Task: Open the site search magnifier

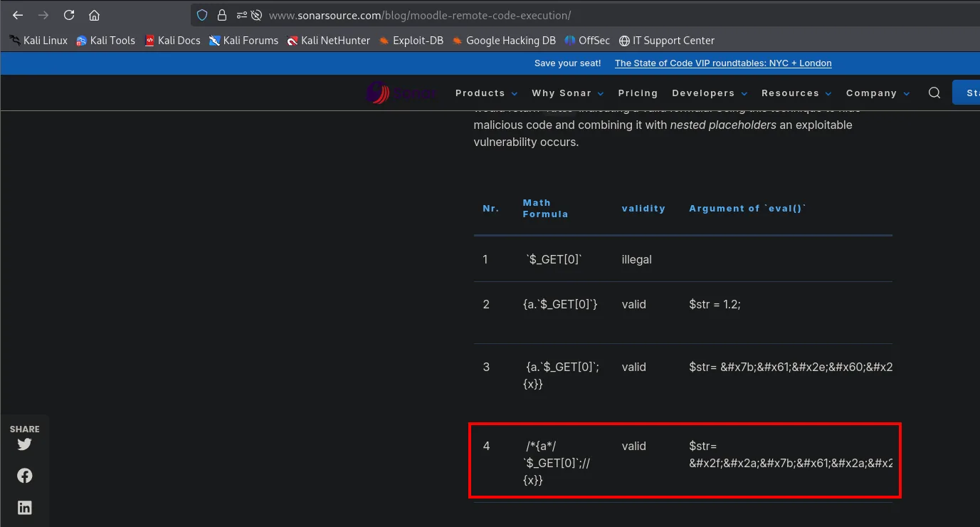Action: coord(934,93)
